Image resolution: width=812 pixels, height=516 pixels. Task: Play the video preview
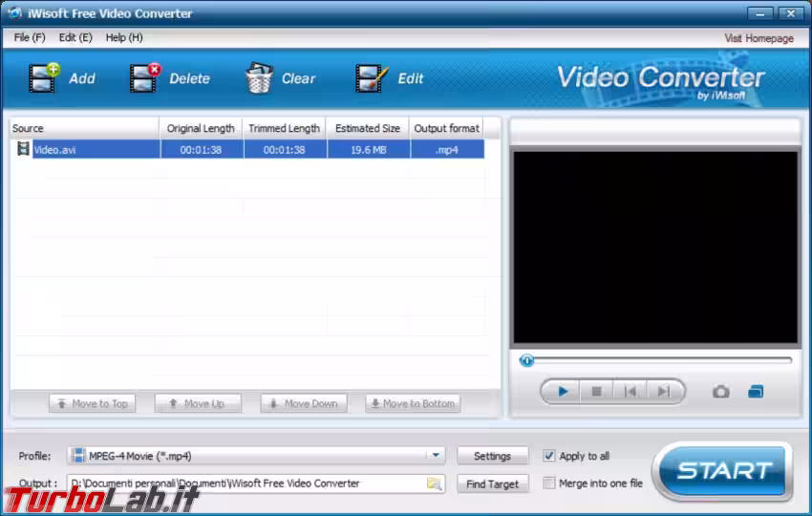[x=563, y=392]
